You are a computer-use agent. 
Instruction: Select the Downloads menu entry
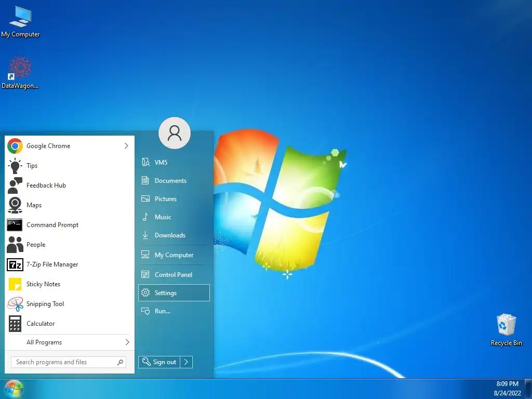coord(174,235)
